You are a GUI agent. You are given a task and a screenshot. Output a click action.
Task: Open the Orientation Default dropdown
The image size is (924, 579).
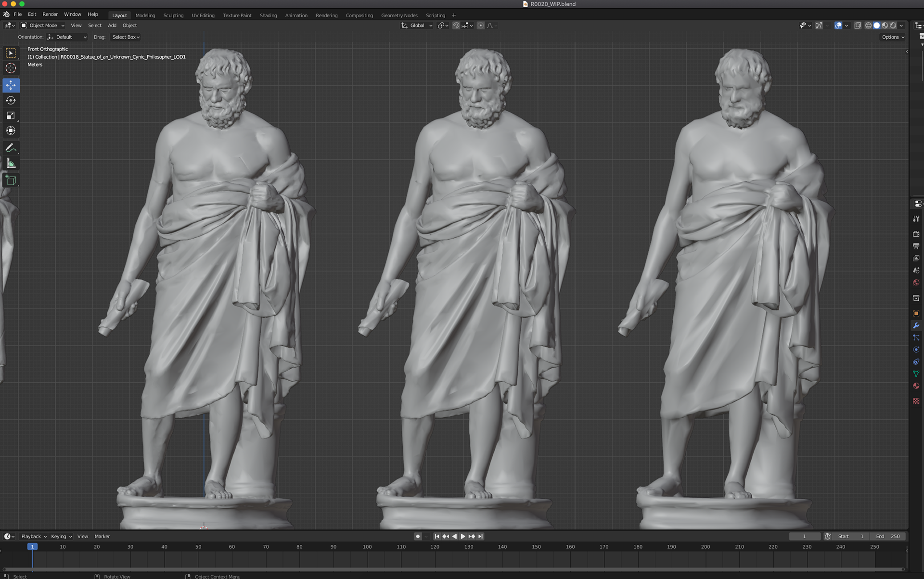click(67, 37)
